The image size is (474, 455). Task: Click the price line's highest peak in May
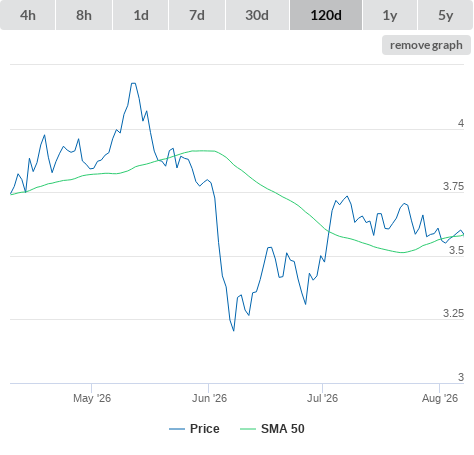(133, 83)
